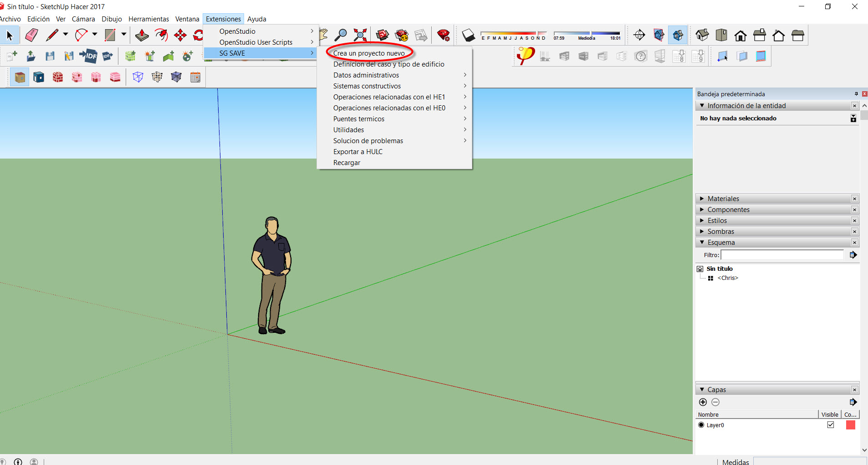
Task: Open the Extension Manager ruby icon
Action: tap(444, 35)
